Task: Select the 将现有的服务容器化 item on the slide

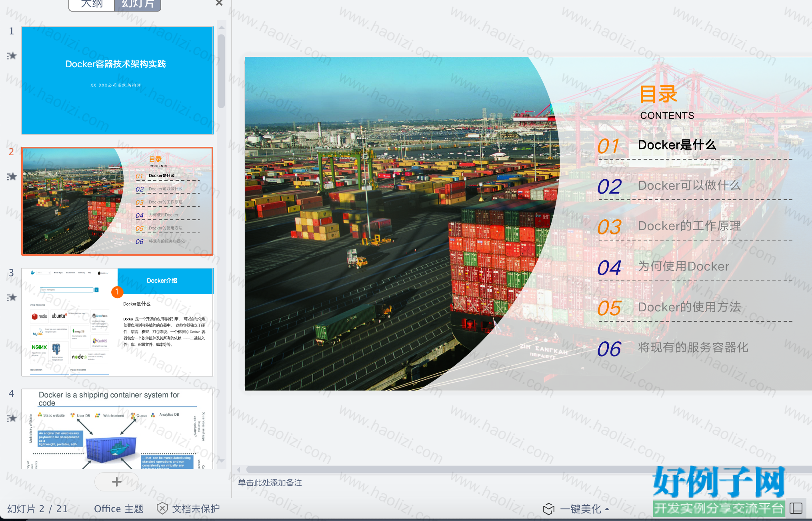Action: tap(693, 347)
